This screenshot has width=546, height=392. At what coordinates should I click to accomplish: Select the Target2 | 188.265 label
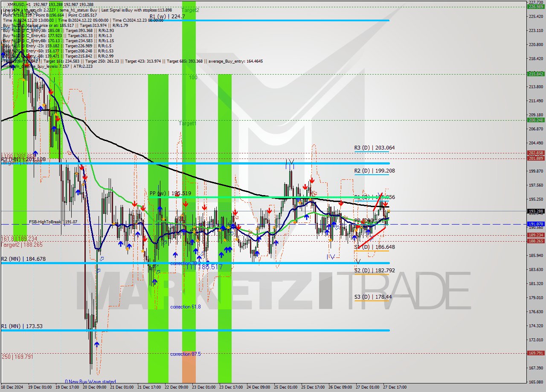tap(22, 245)
